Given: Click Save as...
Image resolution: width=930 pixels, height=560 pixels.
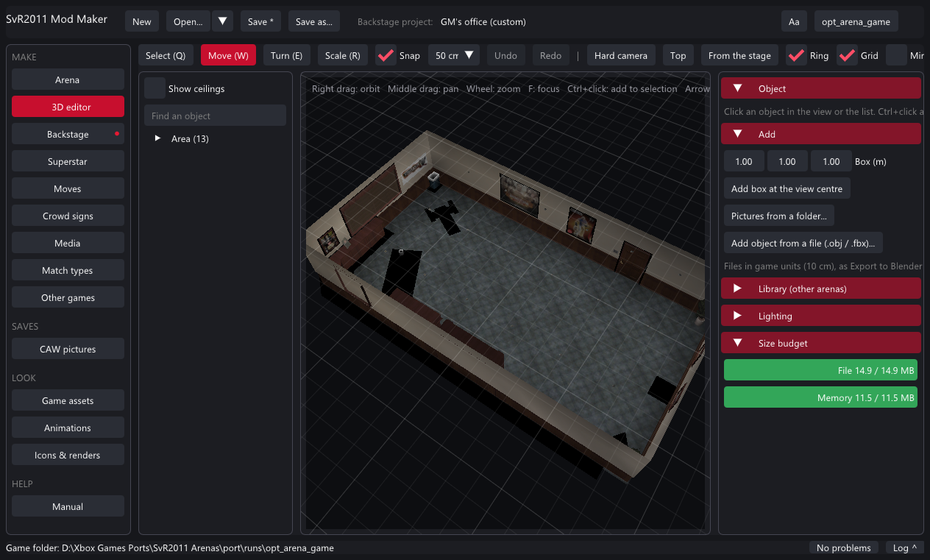Looking at the screenshot, I should click(314, 21).
